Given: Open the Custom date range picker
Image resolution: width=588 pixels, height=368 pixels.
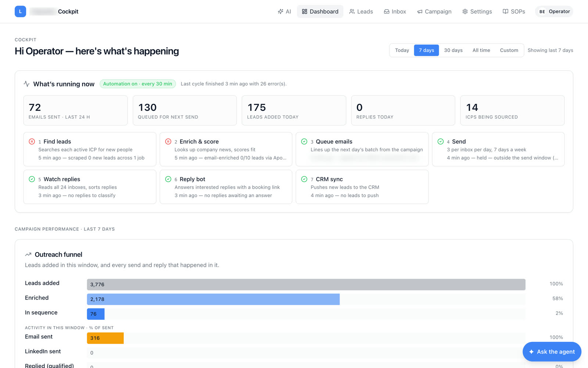Looking at the screenshot, I should [x=509, y=50].
